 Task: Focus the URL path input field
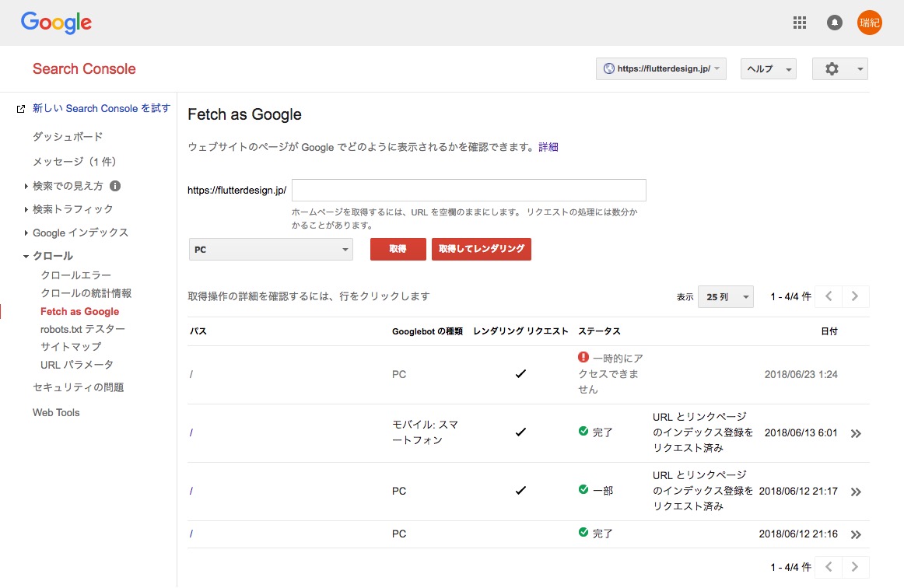[x=468, y=191]
